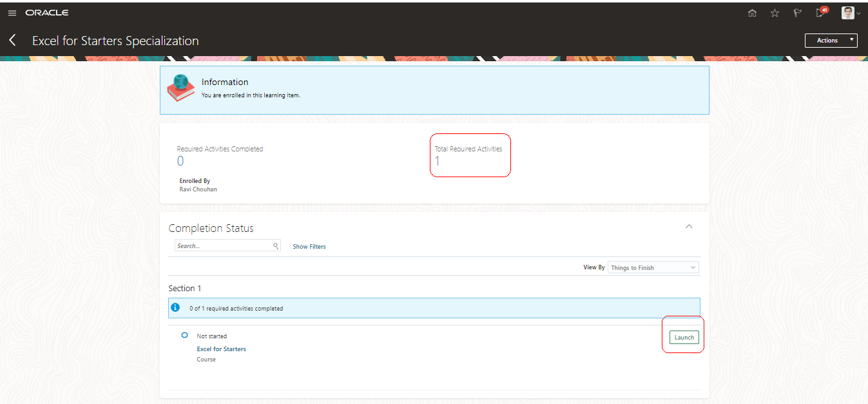
Task: Go to the Home icon
Action: coord(752,13)
